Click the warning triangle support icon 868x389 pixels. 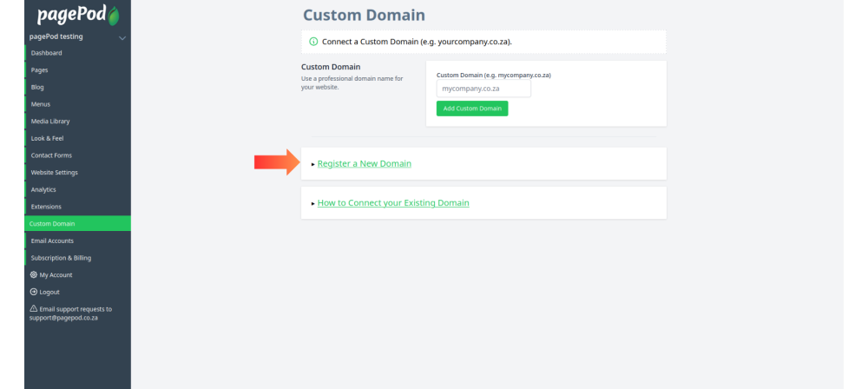pos(33,308)
